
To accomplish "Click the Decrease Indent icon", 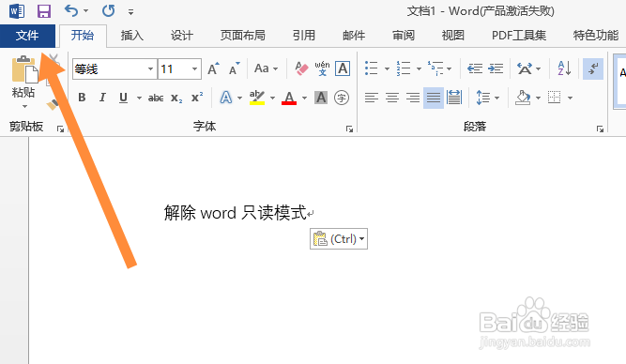I will click(x=475, y=68).
